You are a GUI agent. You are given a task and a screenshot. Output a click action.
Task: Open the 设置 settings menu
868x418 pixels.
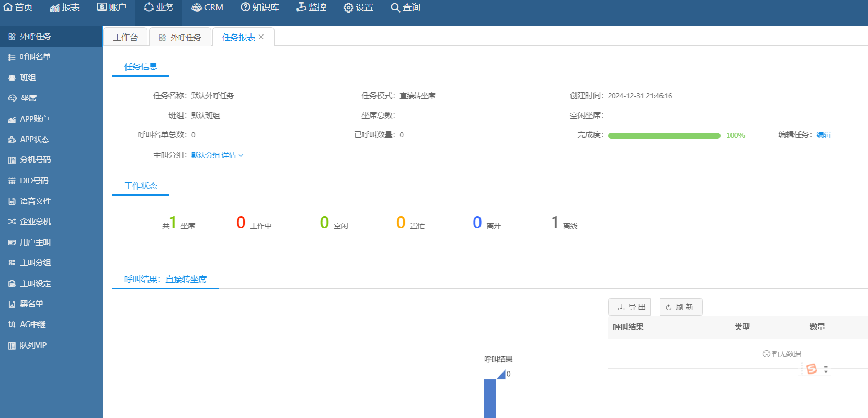[x=358, y=7]
